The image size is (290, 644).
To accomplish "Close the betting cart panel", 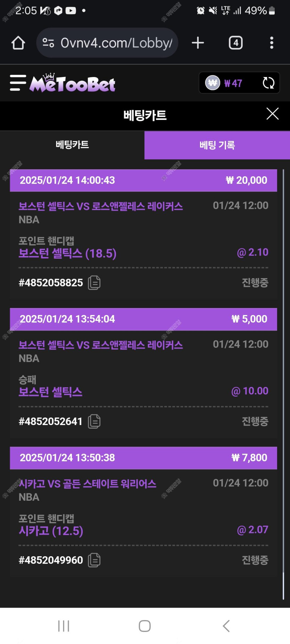I will click(x=272, y=114).
